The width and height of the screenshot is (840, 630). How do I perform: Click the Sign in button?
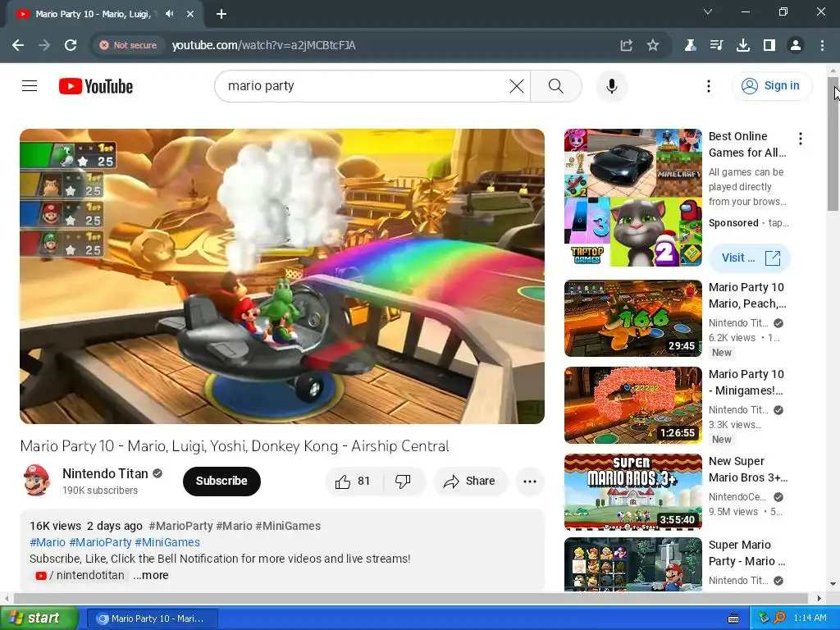tap(772, 85)
